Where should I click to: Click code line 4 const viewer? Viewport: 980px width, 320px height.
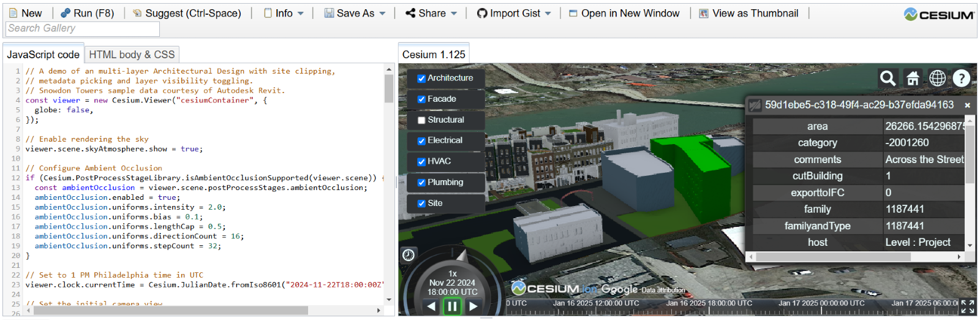pos(146,101)
